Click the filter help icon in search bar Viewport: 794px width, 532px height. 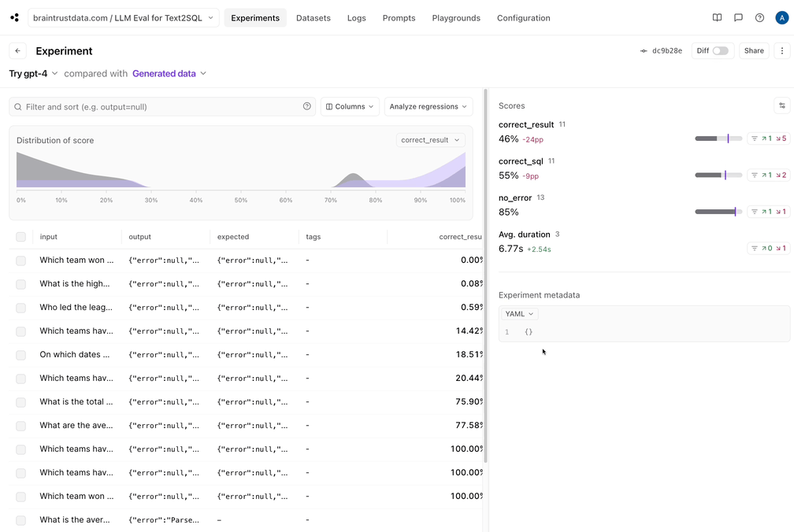(x=307, y=106)
